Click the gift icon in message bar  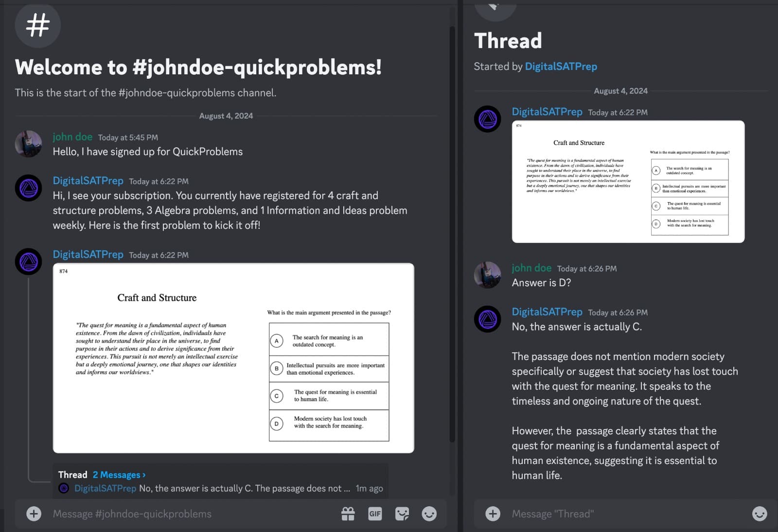point(348,514)
